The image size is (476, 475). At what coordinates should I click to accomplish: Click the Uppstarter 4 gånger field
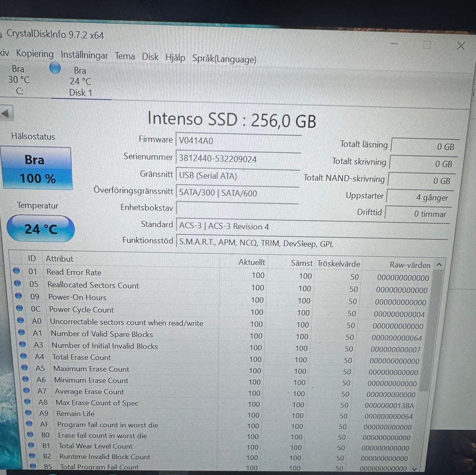click(419, 197)
